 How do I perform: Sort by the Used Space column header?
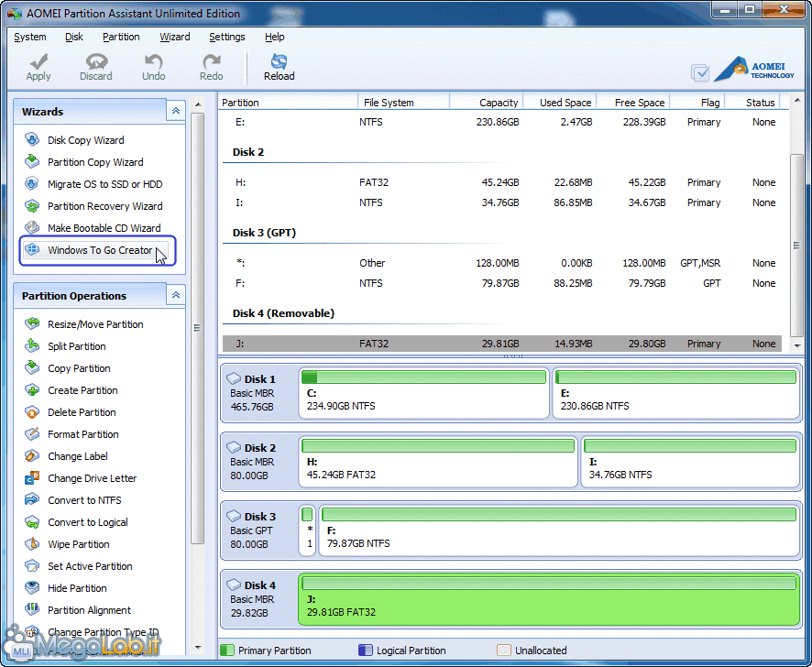pyautogui.click(x=560, y=102)
